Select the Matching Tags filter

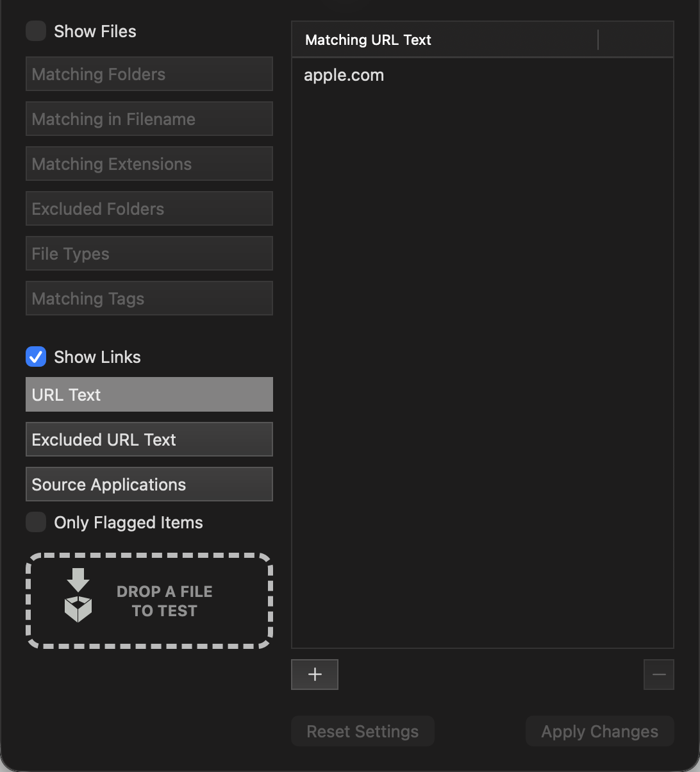coord(149,298)
